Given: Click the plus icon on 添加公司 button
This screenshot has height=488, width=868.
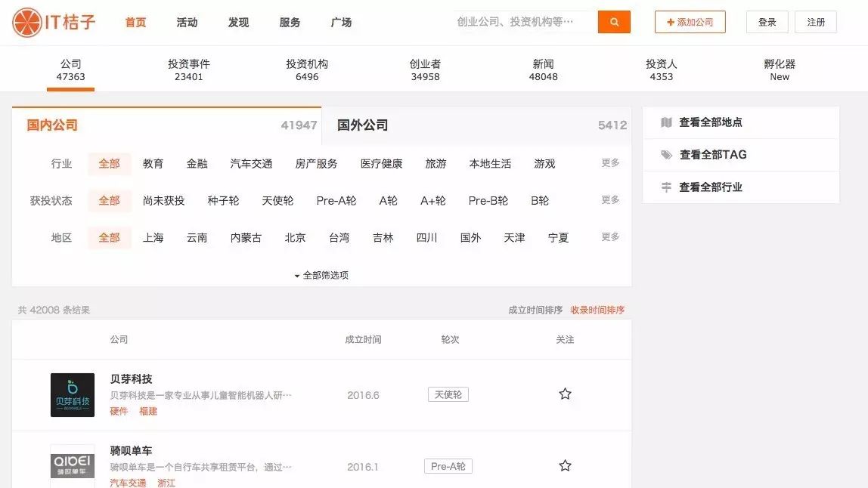Looking at the screenshot, I should (x=669, y=21).
